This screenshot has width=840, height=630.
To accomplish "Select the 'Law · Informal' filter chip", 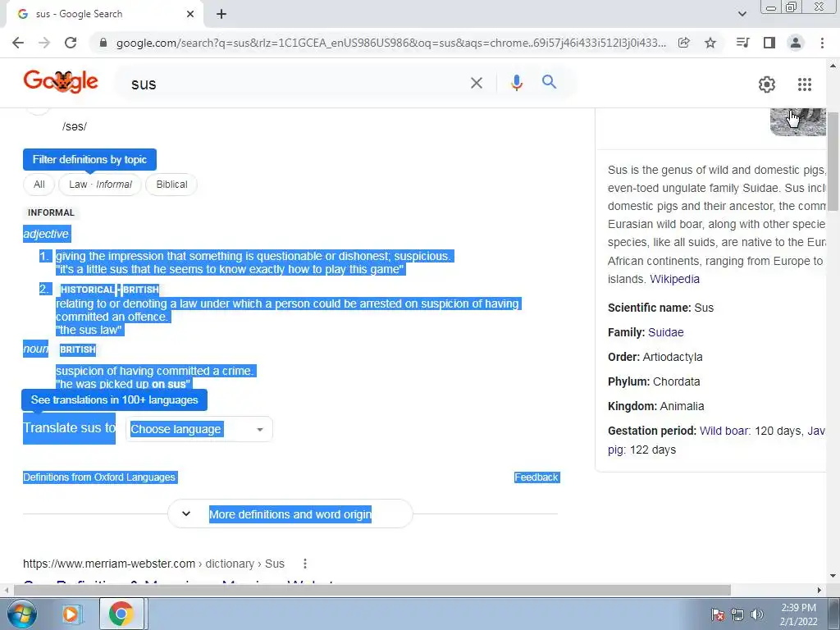I will point(100,185).
